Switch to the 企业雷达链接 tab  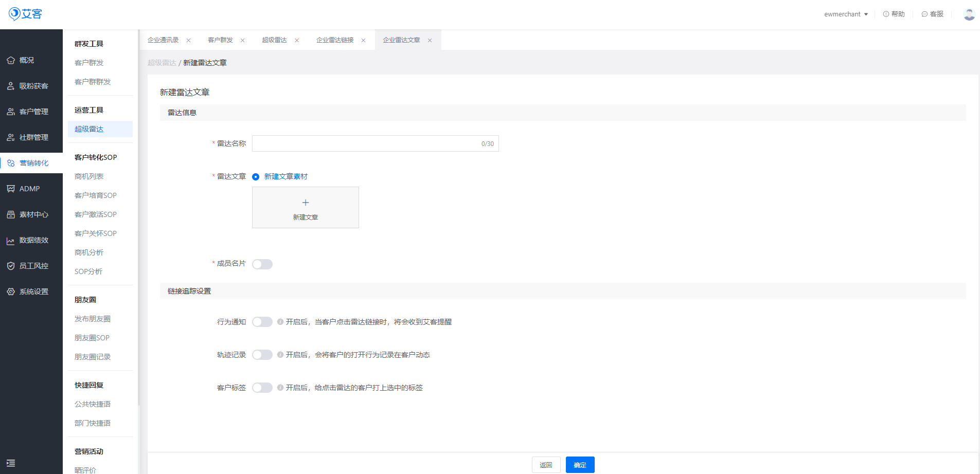[x=335, y=40]
